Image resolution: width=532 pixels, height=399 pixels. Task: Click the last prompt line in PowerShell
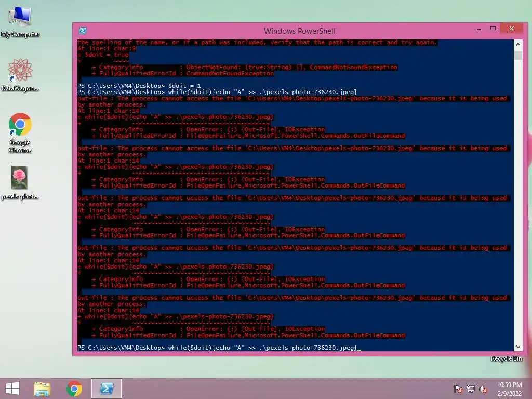(219, 348)
